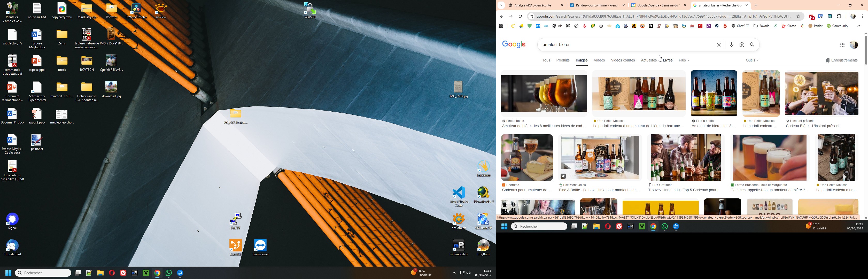Image resolution: width=868 pixels, height=279 pixels.
Task: Open the Google apps grid icon
Action: coord(842,45)
